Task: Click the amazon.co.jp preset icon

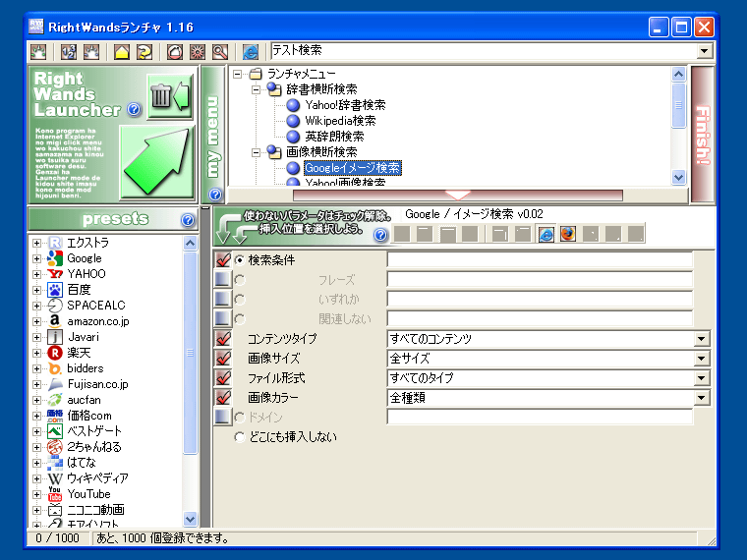Action: click(x=55, y=321)
